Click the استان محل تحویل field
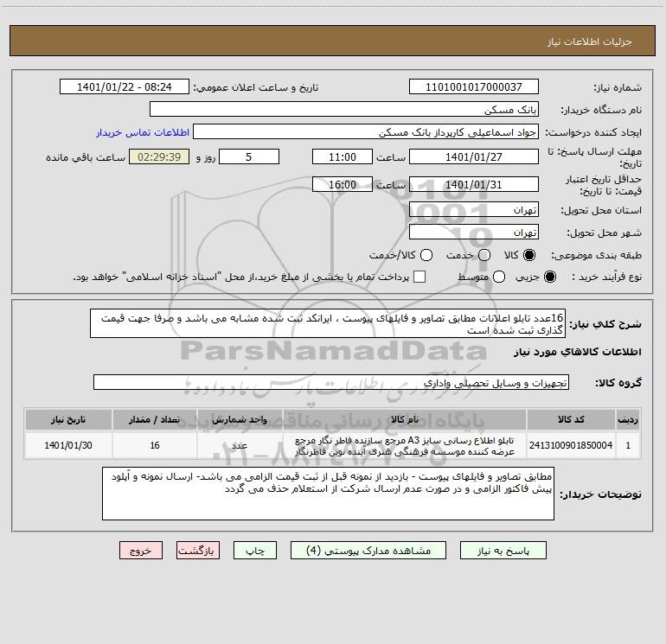The width and height of the screenshot is (666, 644). click(x=474, y=210)
